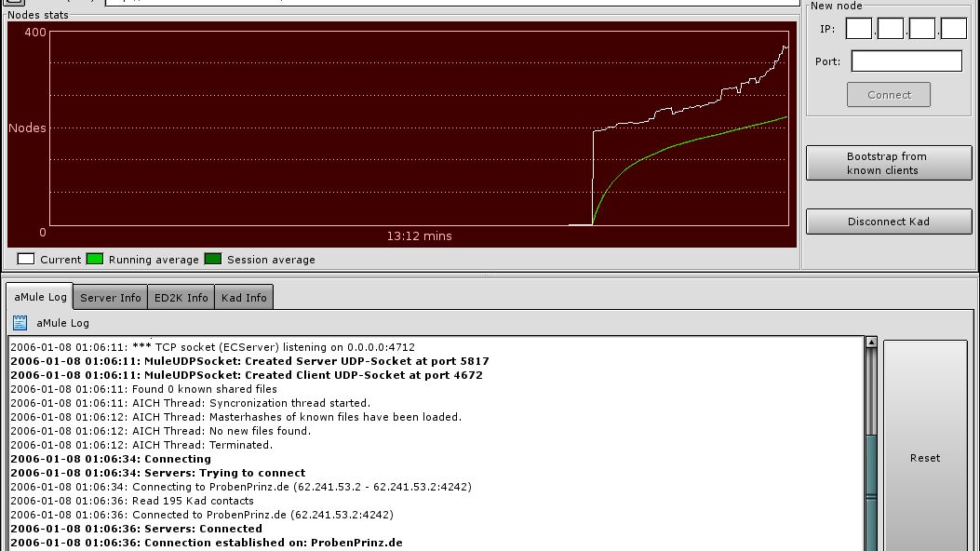Click the '13:12 mins' graph time label
Image resolution: width=980 pixels, height=551 pixels.
pyautogui.click(x=420, y=236)
